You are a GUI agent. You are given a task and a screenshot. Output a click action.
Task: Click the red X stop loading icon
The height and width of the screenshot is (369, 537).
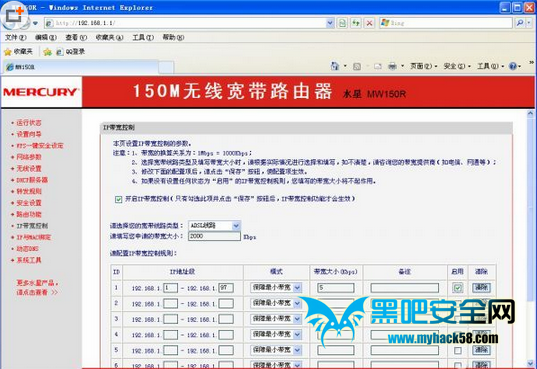tap(369, 23)
